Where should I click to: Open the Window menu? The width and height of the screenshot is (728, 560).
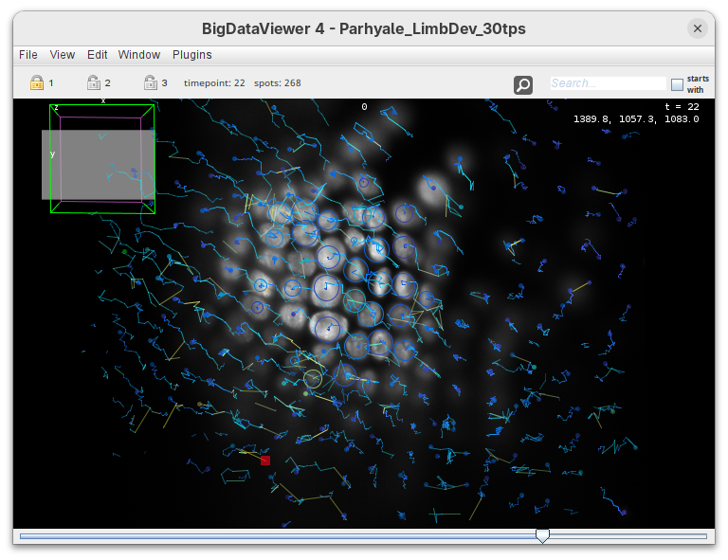click(139, 55)
